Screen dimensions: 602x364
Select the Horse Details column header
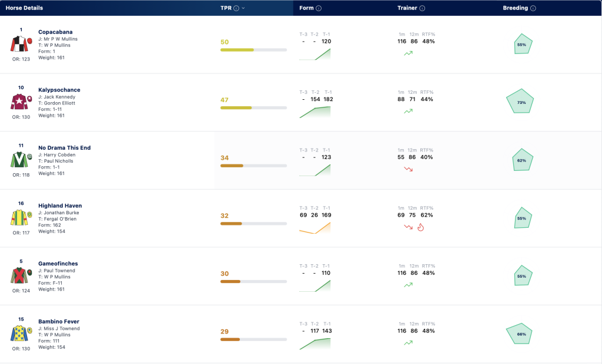click(24, 8)
